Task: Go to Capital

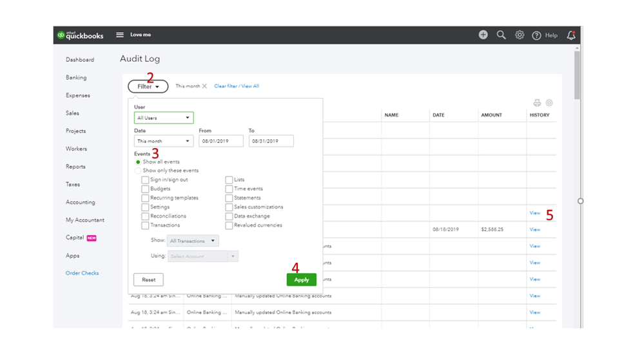Action: (75, 238)
